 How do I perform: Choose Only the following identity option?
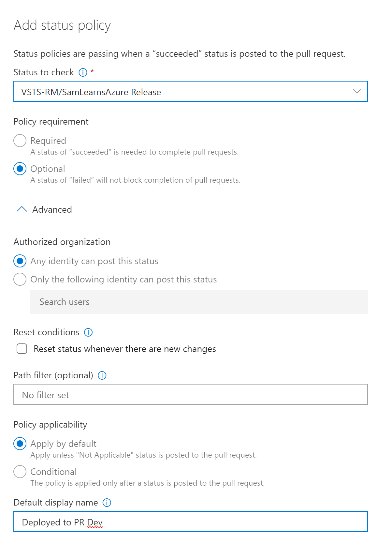(20, 279)
